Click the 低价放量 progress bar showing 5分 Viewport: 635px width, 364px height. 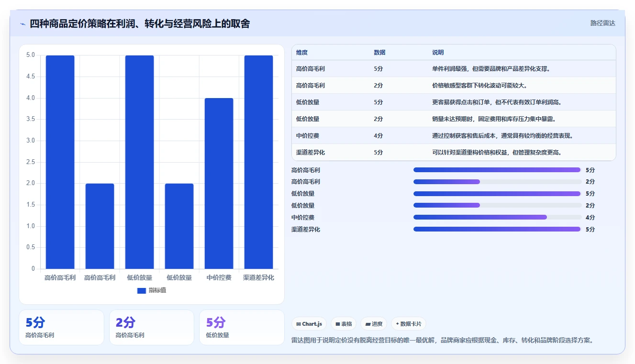pyautogui.click(x=497, y=194)
